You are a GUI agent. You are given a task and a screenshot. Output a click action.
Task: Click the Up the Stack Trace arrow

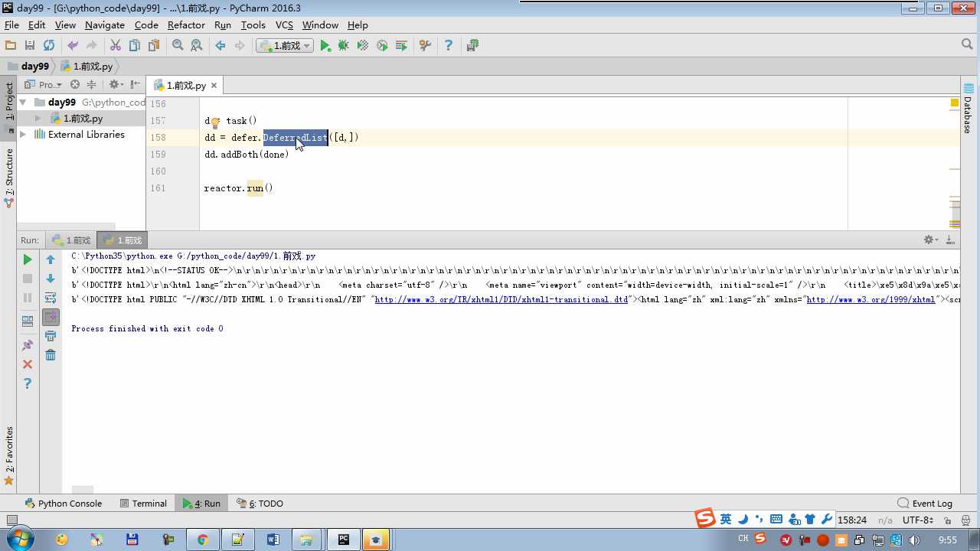pos(51,259)
